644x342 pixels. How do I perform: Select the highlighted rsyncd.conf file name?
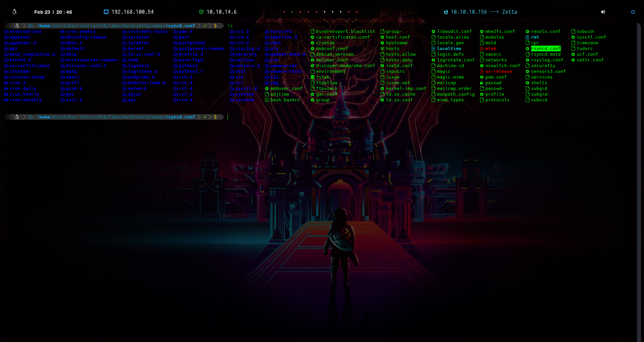(546, 49)
